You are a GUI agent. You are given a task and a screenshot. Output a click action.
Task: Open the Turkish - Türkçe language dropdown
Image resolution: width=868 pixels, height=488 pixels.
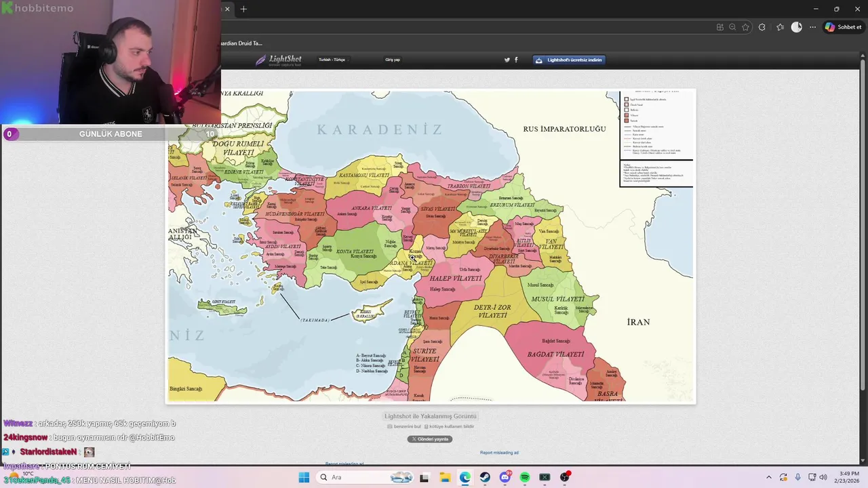tap(332, 60)
